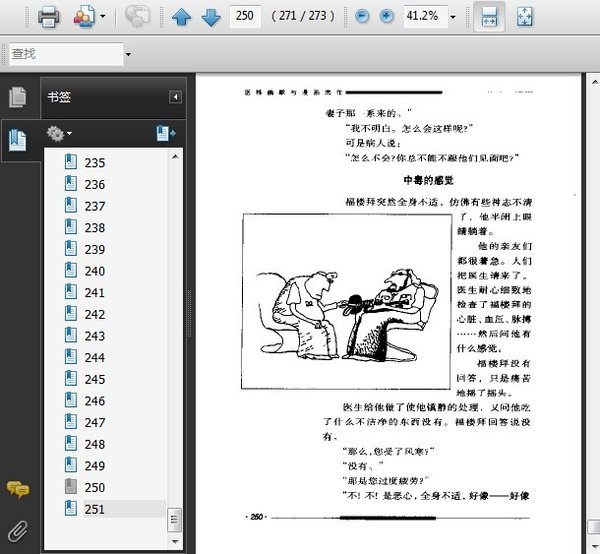Image resolution: width=600 pixels, height=554 pixels.
Task: Click the page number field showing 250
Action: coord(245,16)
